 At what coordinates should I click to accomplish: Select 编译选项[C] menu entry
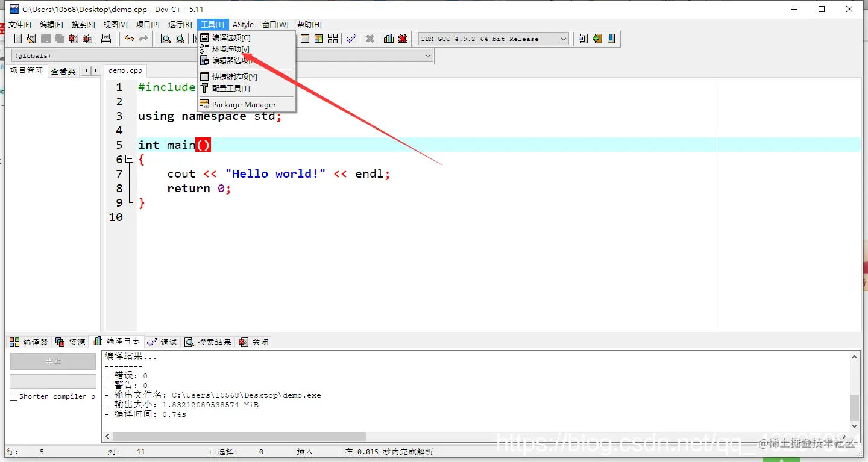[x=247, y=37]
